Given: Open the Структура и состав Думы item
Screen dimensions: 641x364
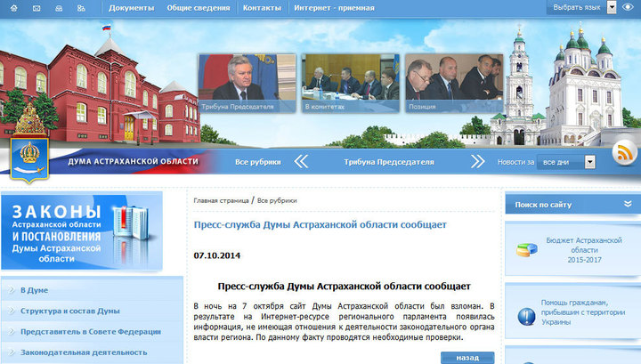Looking at the screenshot, I should click(x=70, y=311).
